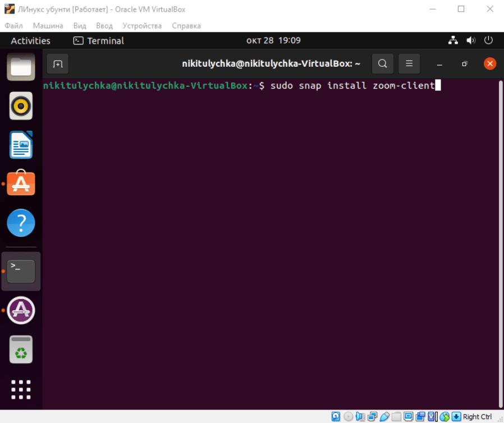Screen dimensions: 504x423
Task: Click Activities in top bar
Action: pos(30,40)
